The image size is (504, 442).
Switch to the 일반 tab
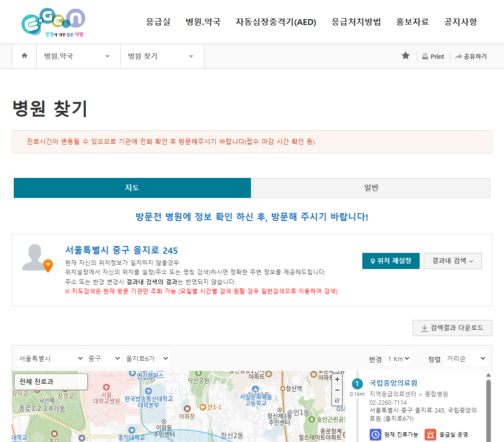click(x=371, y=188)
